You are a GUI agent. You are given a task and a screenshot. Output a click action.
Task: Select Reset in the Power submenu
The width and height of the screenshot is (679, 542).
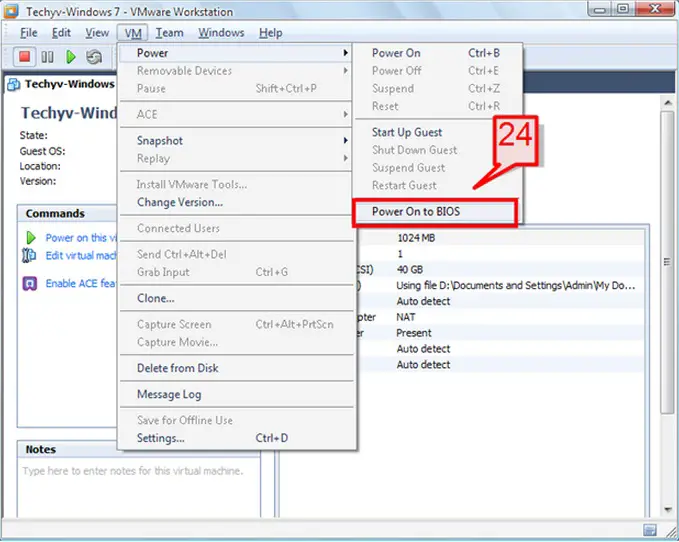[x=438, y=106]
